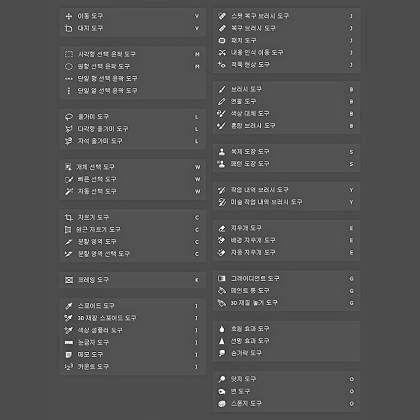
Task: Click the Patch tool (패치 도구) entry
Action: (x=286, y=40)
